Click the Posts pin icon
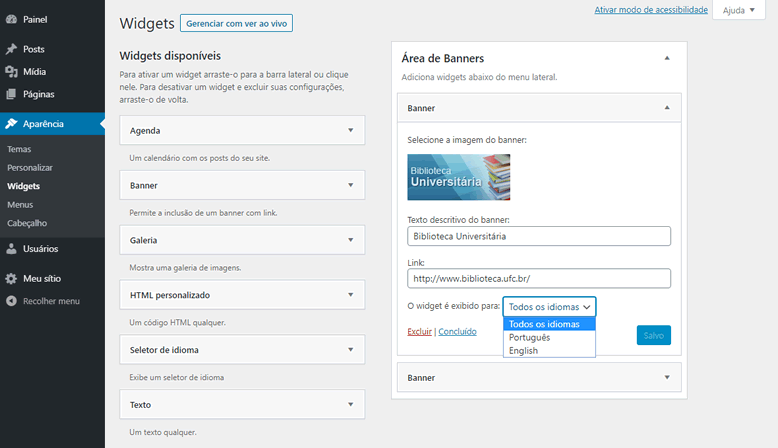Viewport: 778px width, 448px height. coord(11,49)
